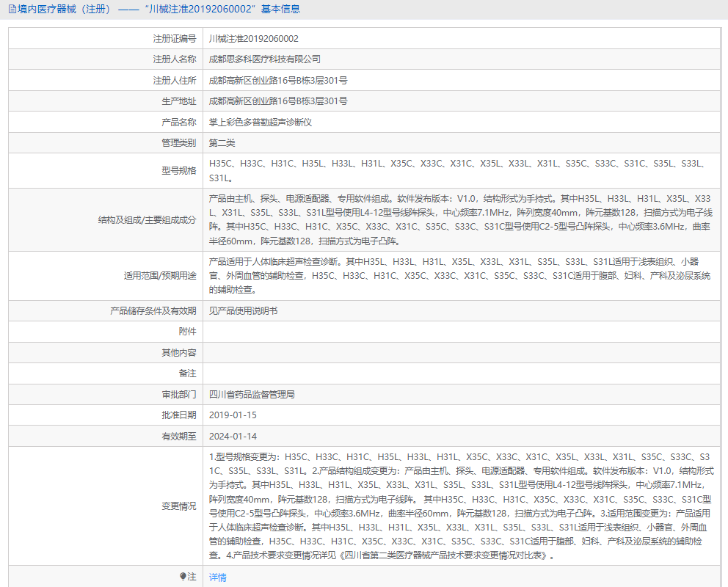Select the value 见产品使用说明书

(x=244, y=310)
